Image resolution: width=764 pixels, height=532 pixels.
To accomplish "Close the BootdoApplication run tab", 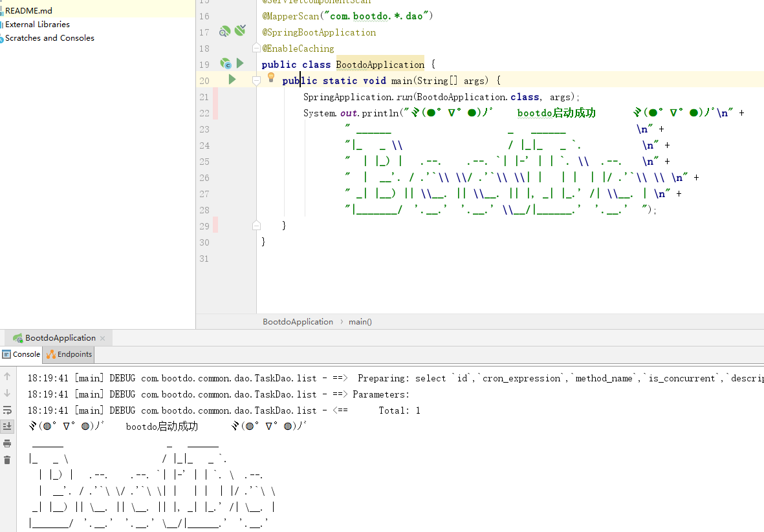I will [102, 338].
